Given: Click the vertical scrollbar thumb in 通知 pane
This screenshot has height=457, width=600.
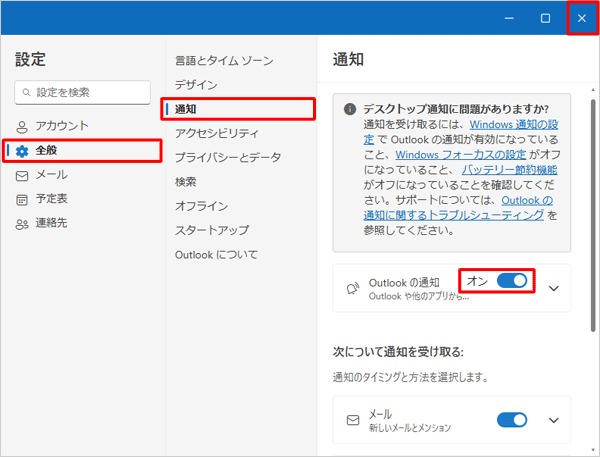Looking at the screenshot, I should click(x=593, y=215).
